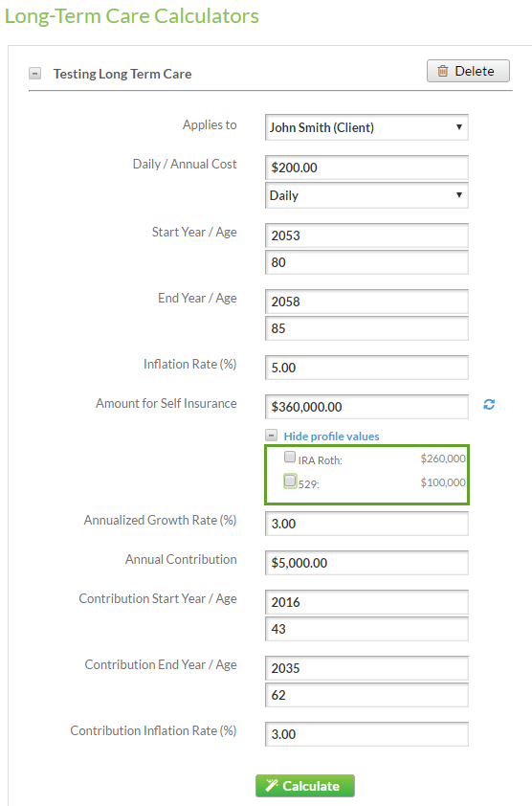Select the Annual Contribution field
Image resolution: width=532 pixels, height=806 pixels.
pyautogui.click(x=366, y=563)
